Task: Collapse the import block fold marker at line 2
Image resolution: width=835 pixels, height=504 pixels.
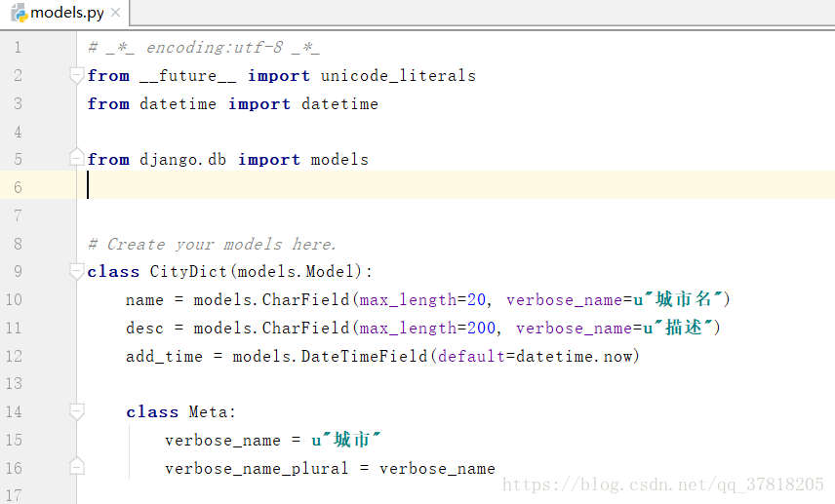Action: coord(77,76)
